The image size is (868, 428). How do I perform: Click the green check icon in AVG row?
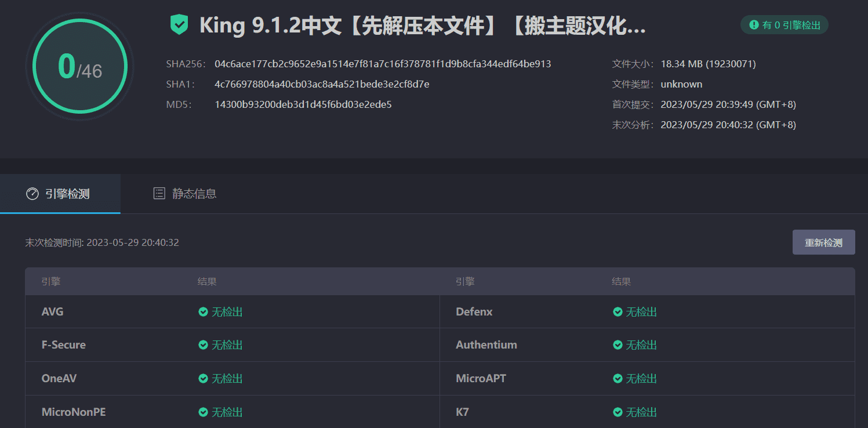pos(203,312)
